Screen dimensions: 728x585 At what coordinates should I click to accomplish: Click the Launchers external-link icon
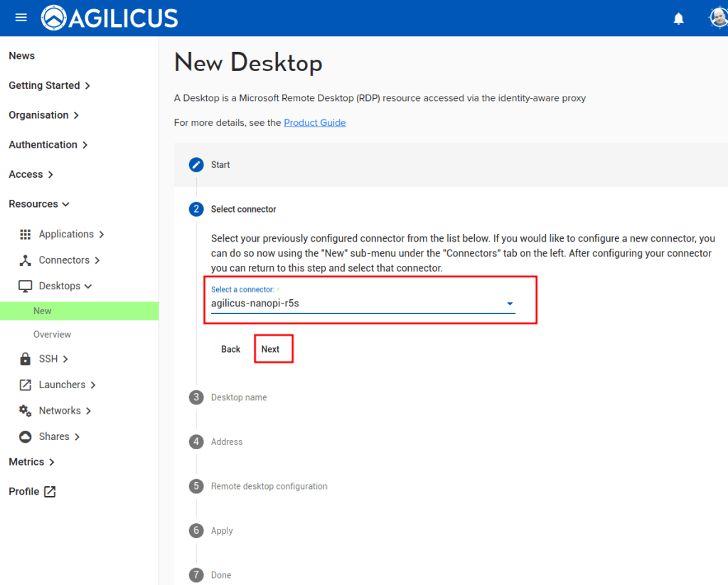click(x=26, y=385)
